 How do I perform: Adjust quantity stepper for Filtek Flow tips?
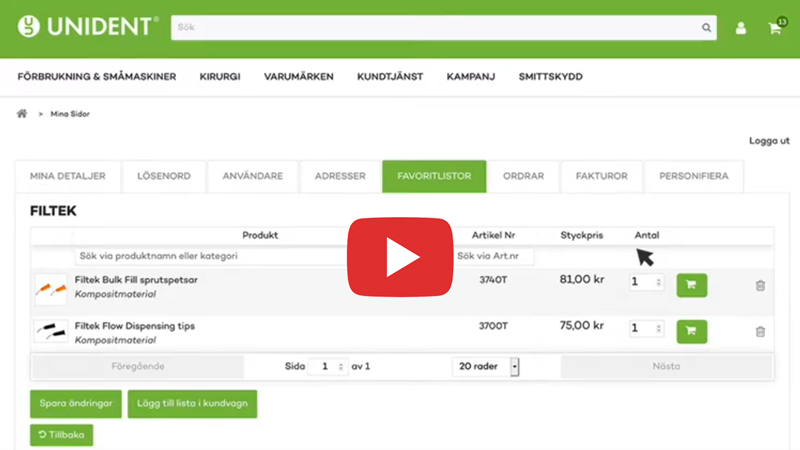click(x=658, y=328)
